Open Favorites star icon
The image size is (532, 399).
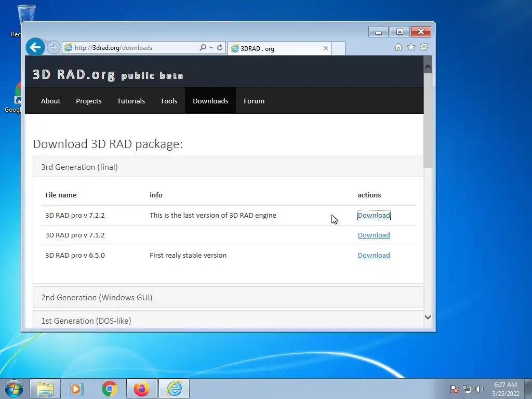coord(411,47)
